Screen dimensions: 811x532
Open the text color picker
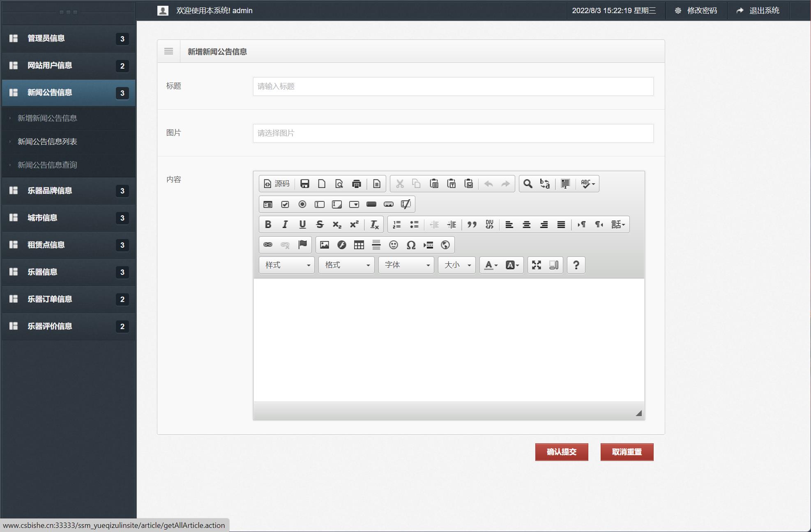[x=491, y=265]
